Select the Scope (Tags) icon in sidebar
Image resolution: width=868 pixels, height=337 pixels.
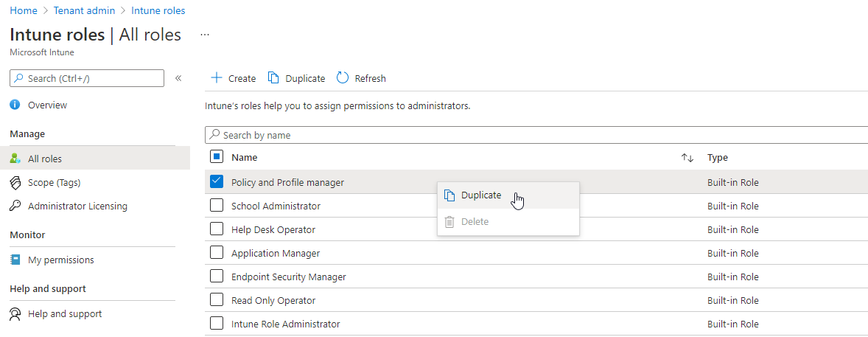[15, 183]
